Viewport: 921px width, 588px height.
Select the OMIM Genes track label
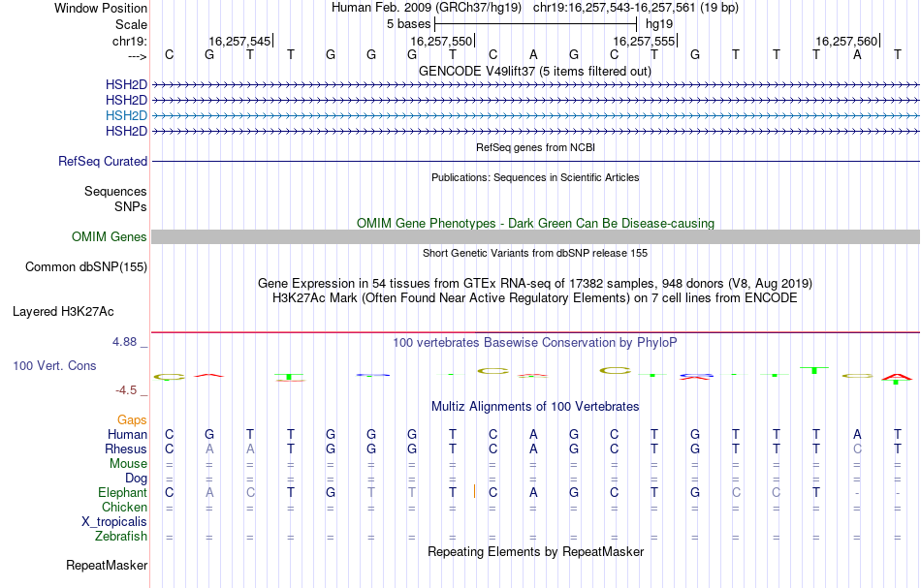click(110, 237)
